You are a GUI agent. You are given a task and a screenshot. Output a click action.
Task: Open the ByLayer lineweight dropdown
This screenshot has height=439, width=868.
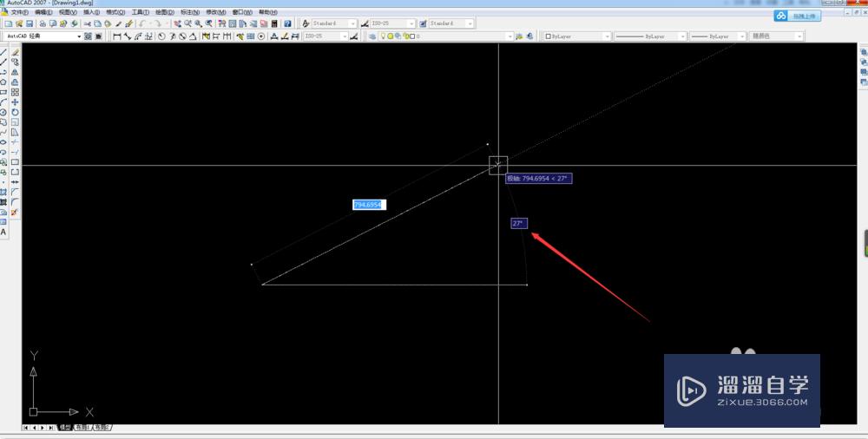[718, 36]
